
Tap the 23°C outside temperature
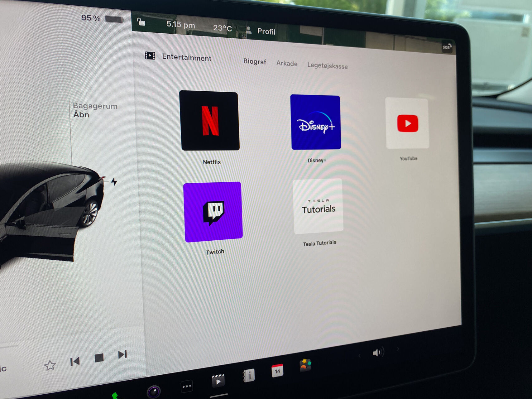(223, 28)
